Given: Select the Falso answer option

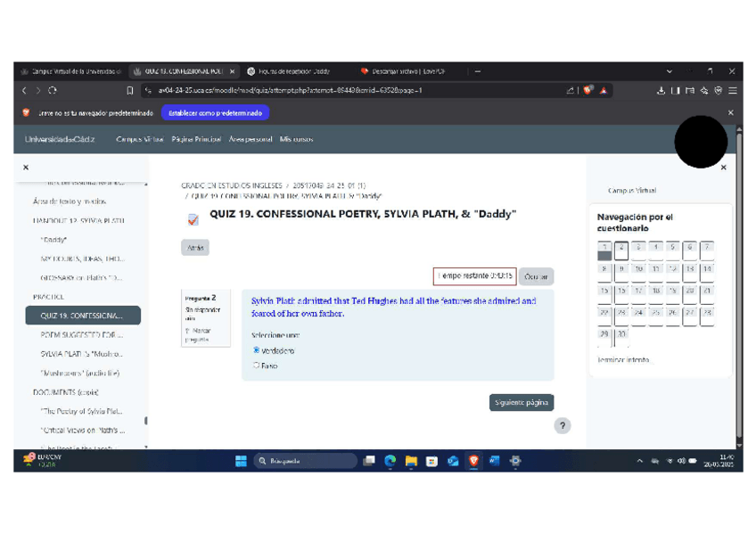Looking at the screenshot, I should point(257,366).
